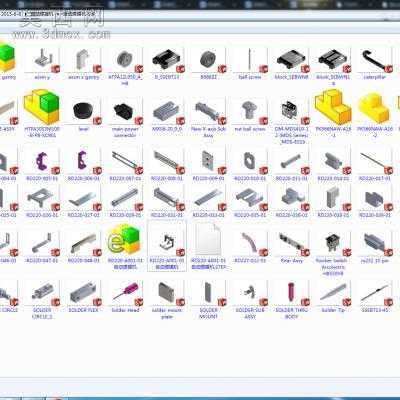The image size is (400, 400).
Task: Select the 'SOLDER FLEX' block file icon
Action: pos(84,293)
